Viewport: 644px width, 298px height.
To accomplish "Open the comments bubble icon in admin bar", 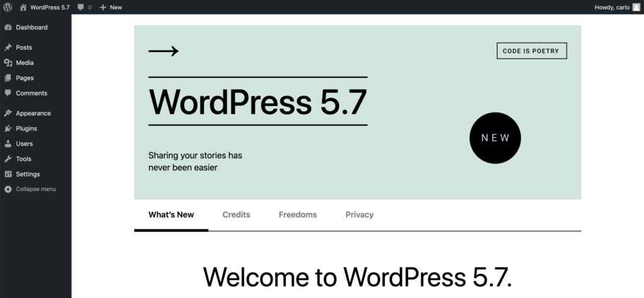I will 81,7.
